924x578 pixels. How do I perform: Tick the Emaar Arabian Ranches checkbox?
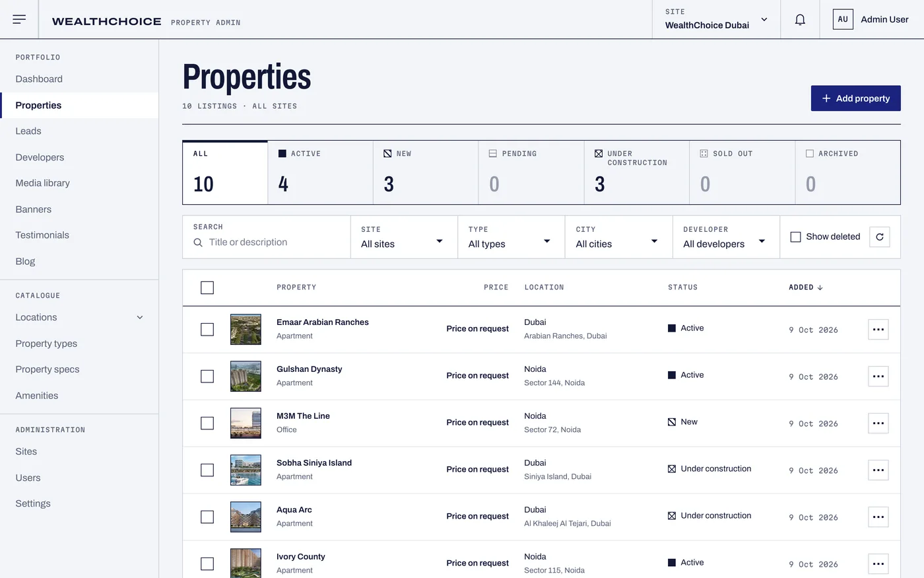207,329
